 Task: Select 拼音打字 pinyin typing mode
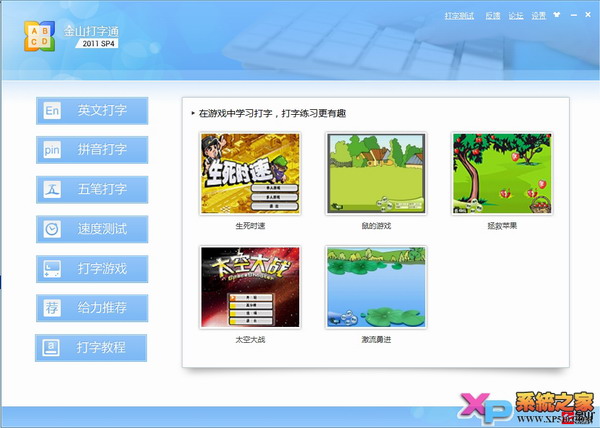[92, 150]
